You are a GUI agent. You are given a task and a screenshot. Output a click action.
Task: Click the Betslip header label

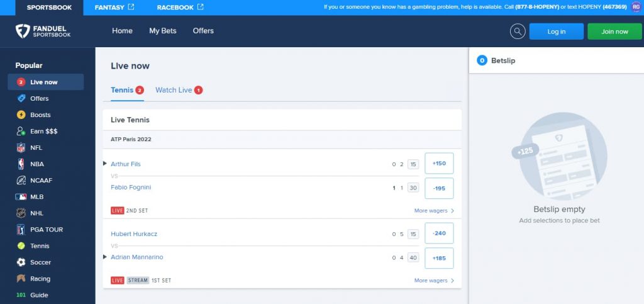(x=503, y=61)
